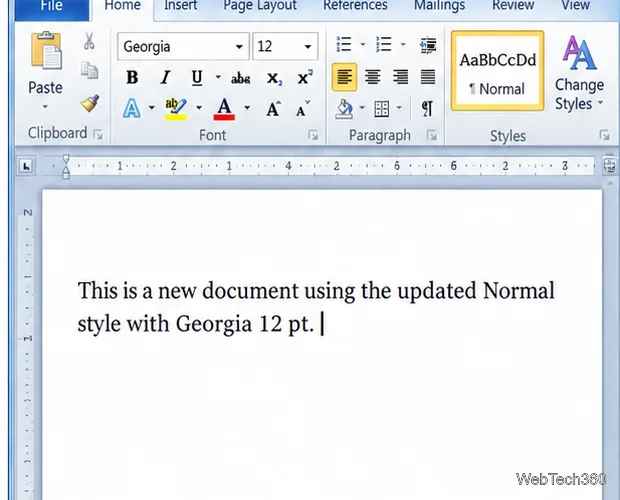Justify the paragraph text
620x500 pixels.
428,77
